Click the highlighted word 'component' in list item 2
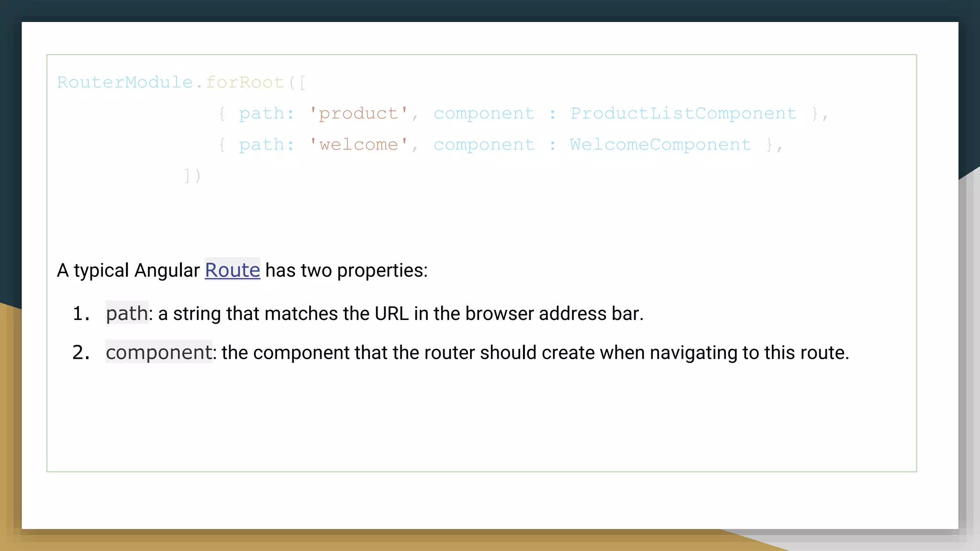 (159, 353)
